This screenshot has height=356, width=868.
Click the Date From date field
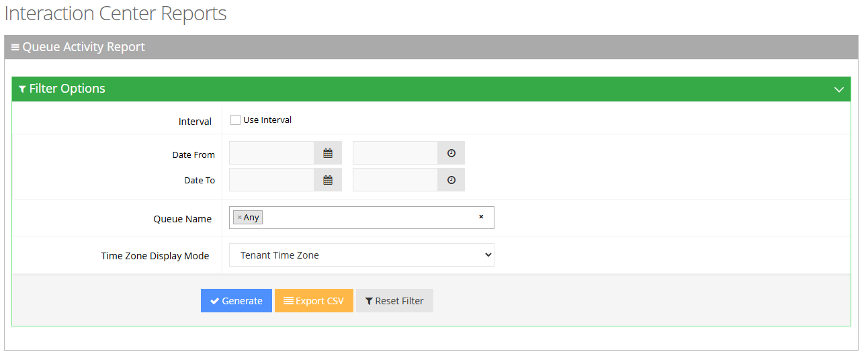(271, 153)
